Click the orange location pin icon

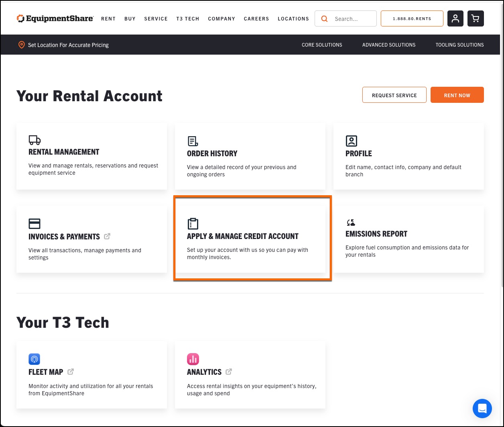(x=22, y=45)
